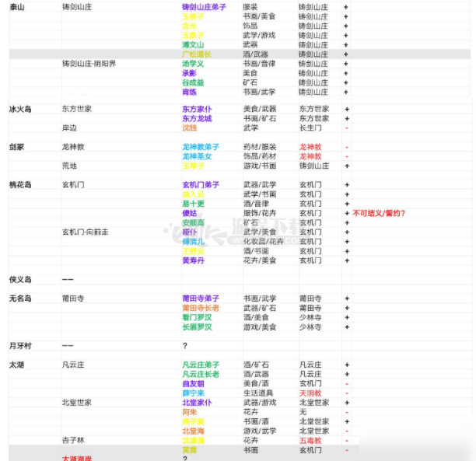Click the name cell '王舒云'
Screen dimensions: 476x461
tap(193, 251)
